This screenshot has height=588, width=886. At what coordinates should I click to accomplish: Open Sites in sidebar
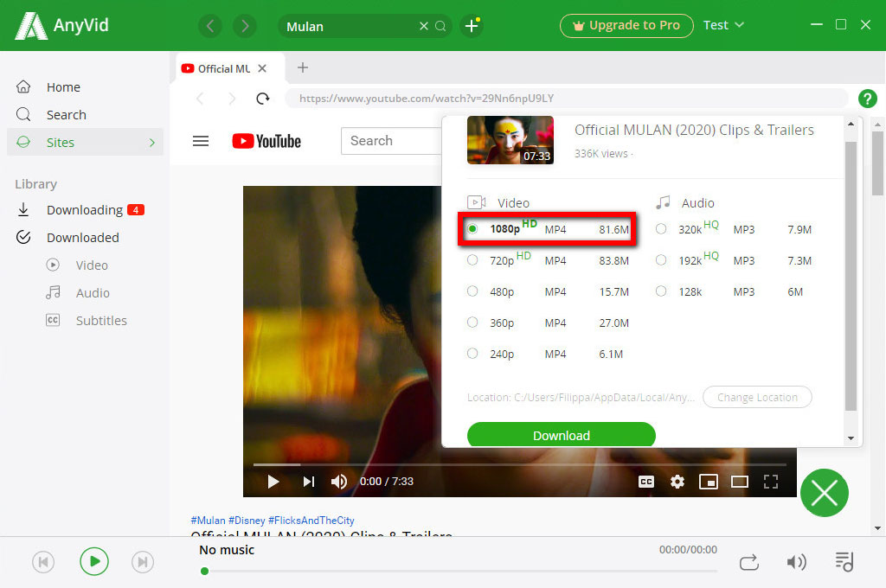(85, 143)
